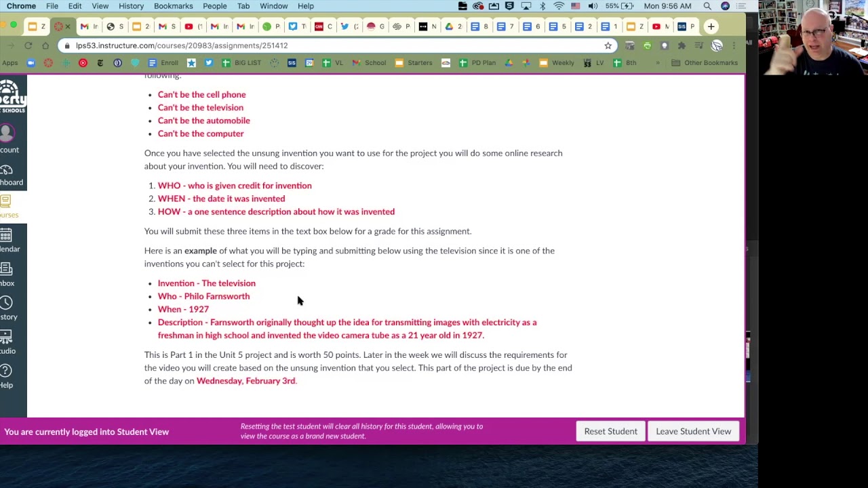This screenshot has height=488, width=868.
Task: Open the 8th bookmark
Action: click(625, 62)
